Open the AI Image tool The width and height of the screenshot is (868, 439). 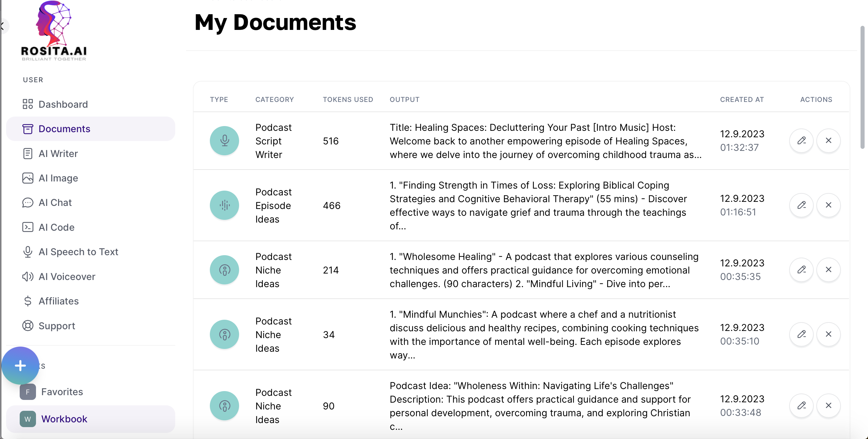tap(58, 178)
